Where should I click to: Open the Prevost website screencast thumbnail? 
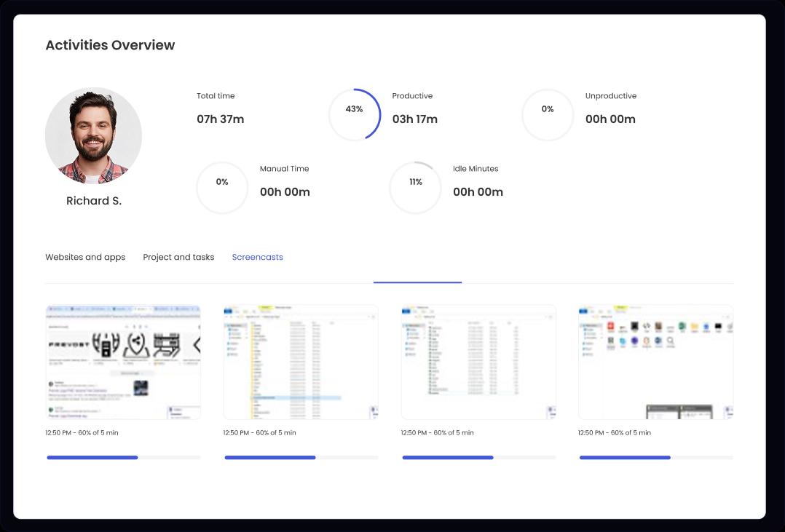click(123, 362)
